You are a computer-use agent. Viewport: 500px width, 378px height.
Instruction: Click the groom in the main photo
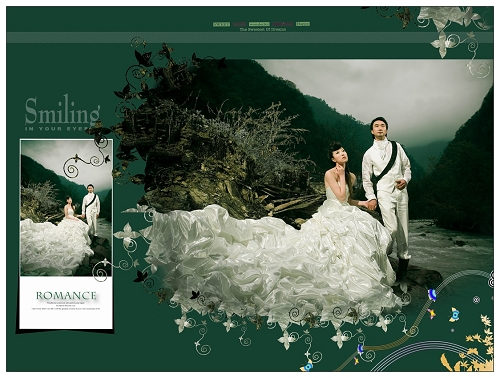388,193
